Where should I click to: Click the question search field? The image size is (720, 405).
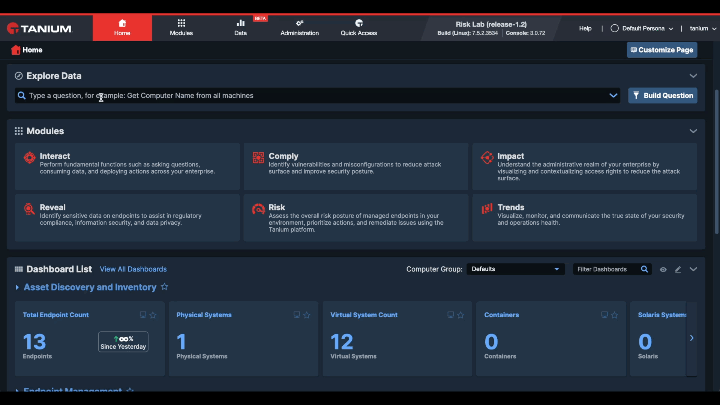coord(317,96)
